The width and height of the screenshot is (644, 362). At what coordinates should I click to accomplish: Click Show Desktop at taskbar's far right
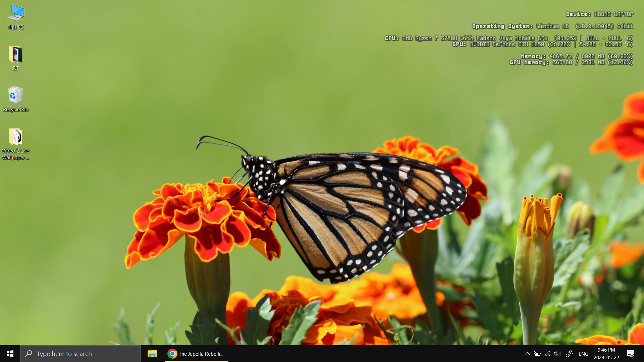643,354
